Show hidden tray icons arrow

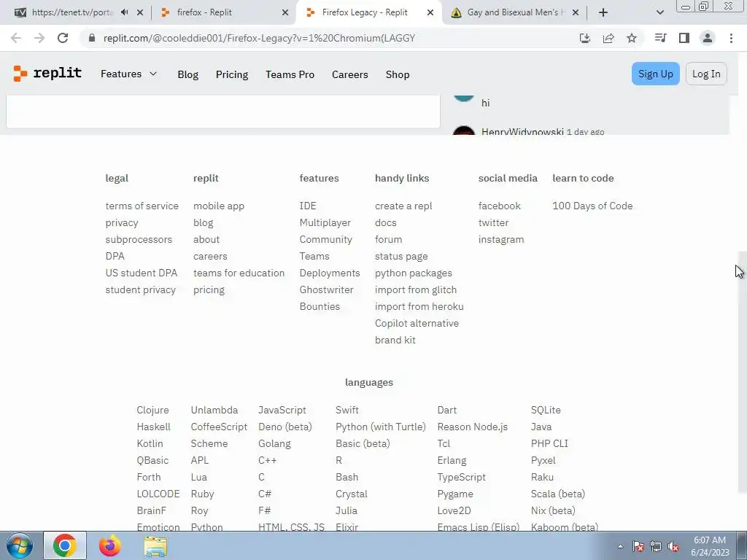coord(620,547)
